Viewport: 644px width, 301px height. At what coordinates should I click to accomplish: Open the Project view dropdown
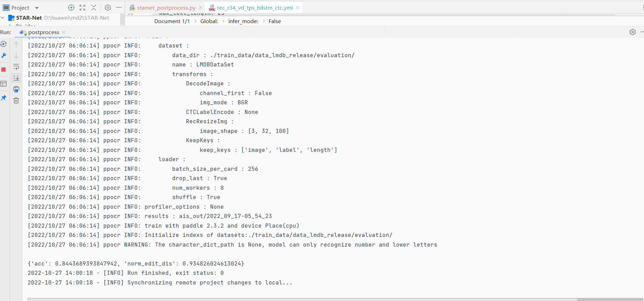click(x=37, y=8)
